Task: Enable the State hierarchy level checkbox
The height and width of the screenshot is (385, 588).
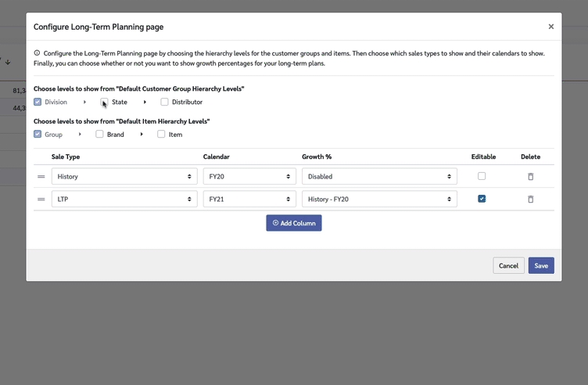Action: (104, 103)
